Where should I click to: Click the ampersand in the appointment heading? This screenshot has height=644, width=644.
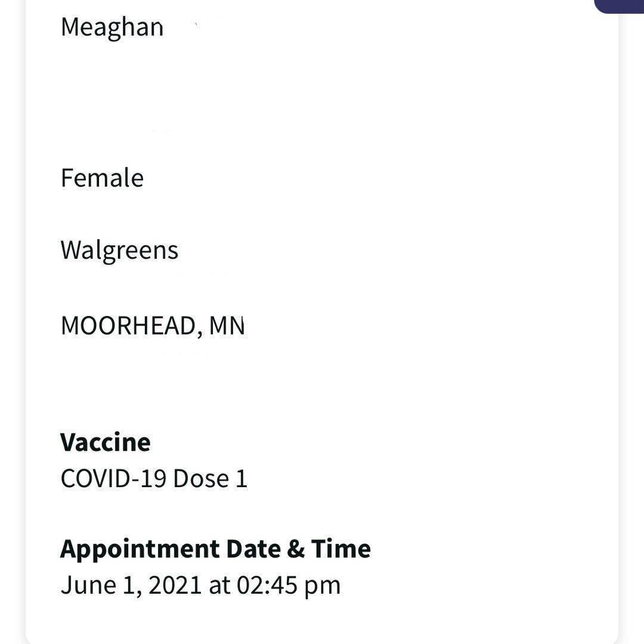pyautogui.click(x=295, y=549)
